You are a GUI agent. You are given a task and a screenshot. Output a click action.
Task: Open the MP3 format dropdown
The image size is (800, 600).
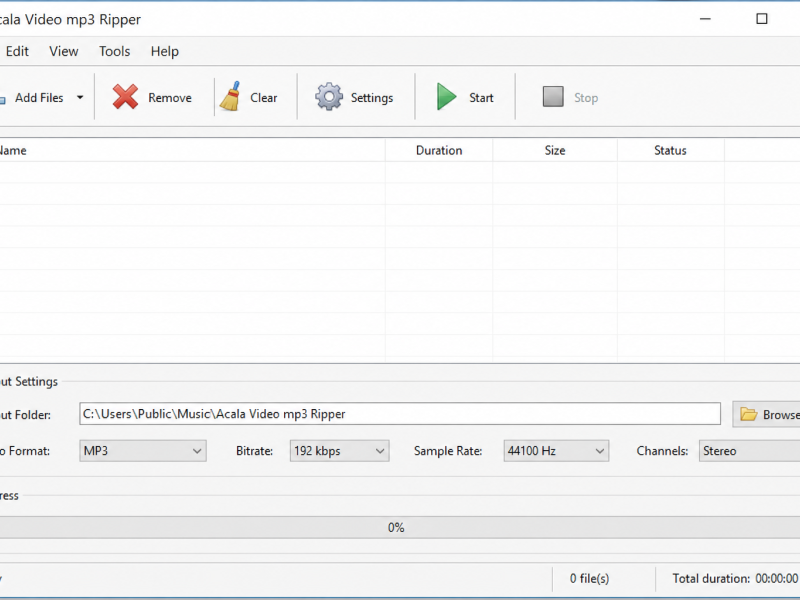(143, 451)
